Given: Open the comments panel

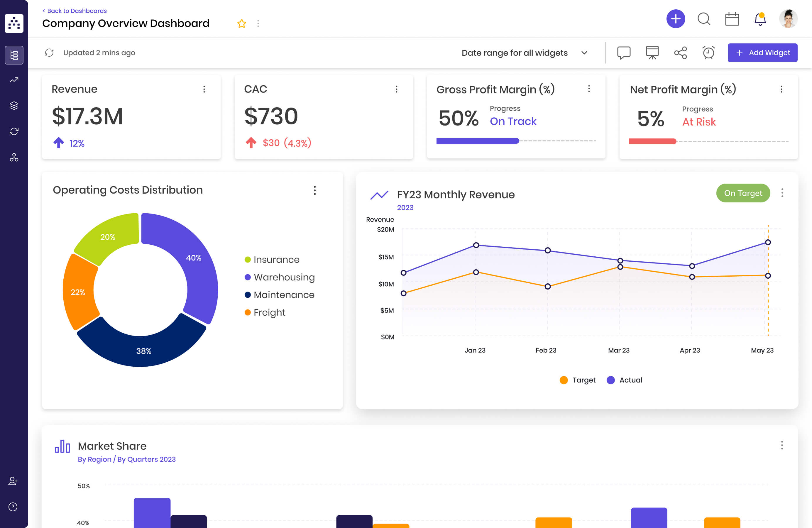Looking at the screenshot, I should 624,53.
